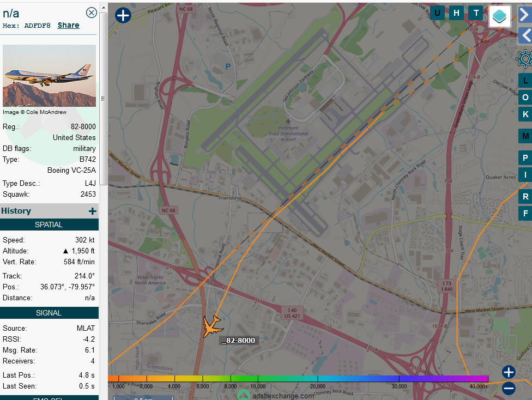532x400 pixels.
Task: Toggle the P map button
Action: 525,157
